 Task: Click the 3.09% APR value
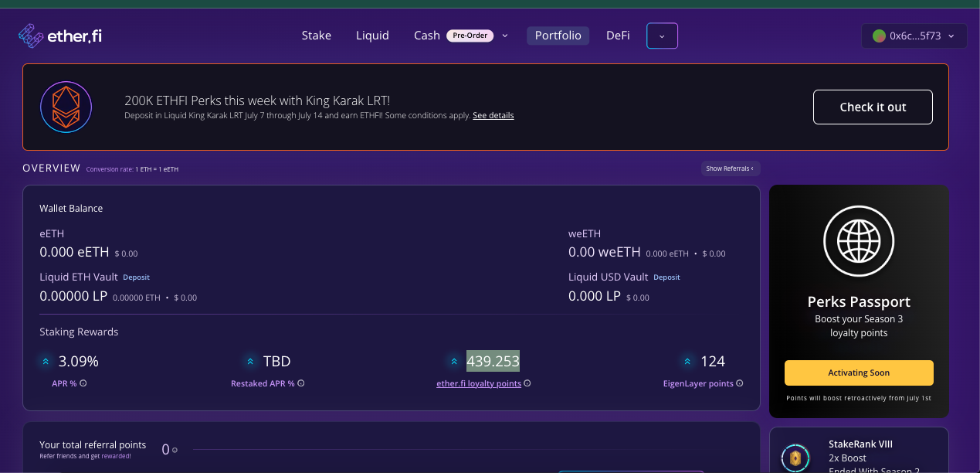point(79,361)
